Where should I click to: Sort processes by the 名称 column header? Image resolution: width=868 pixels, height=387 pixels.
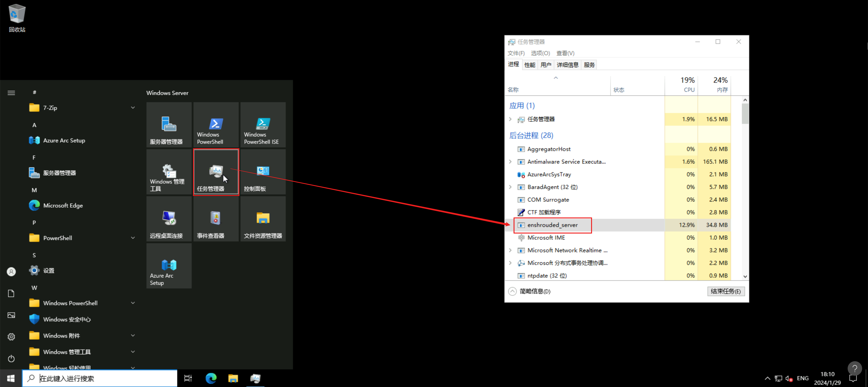pyautogui.click(x=557, y=86)
